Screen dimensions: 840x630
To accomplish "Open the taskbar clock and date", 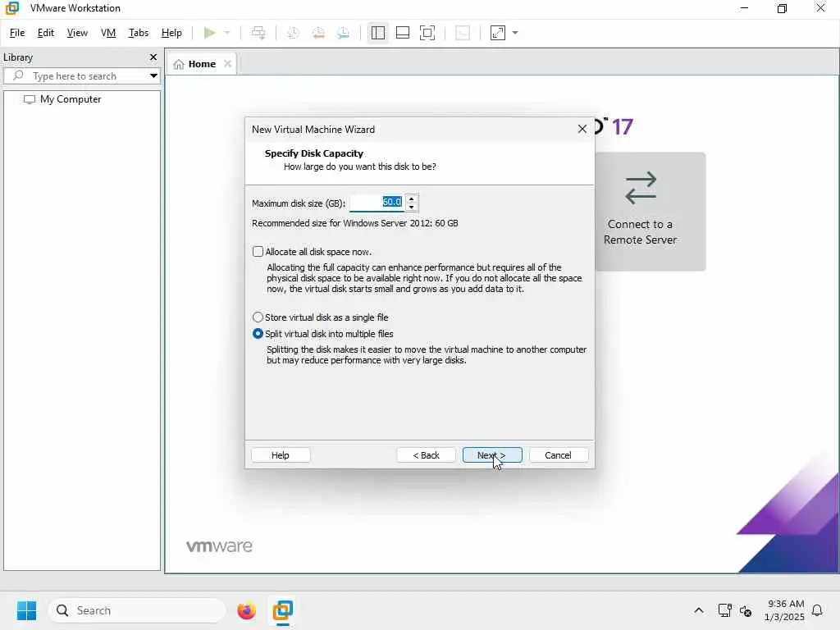I will coord(784,610).
